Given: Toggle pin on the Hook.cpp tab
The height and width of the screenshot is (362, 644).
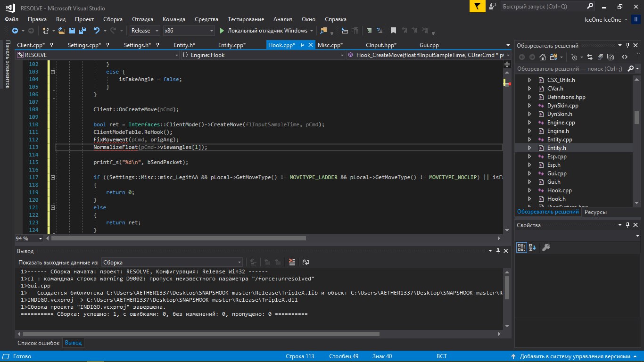Looking at the screenshot, I should tap(302, 45).
